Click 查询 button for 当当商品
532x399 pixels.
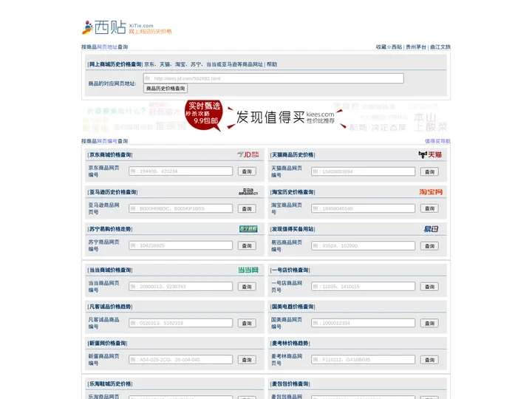pyautogui.click(x=247, y=287)
